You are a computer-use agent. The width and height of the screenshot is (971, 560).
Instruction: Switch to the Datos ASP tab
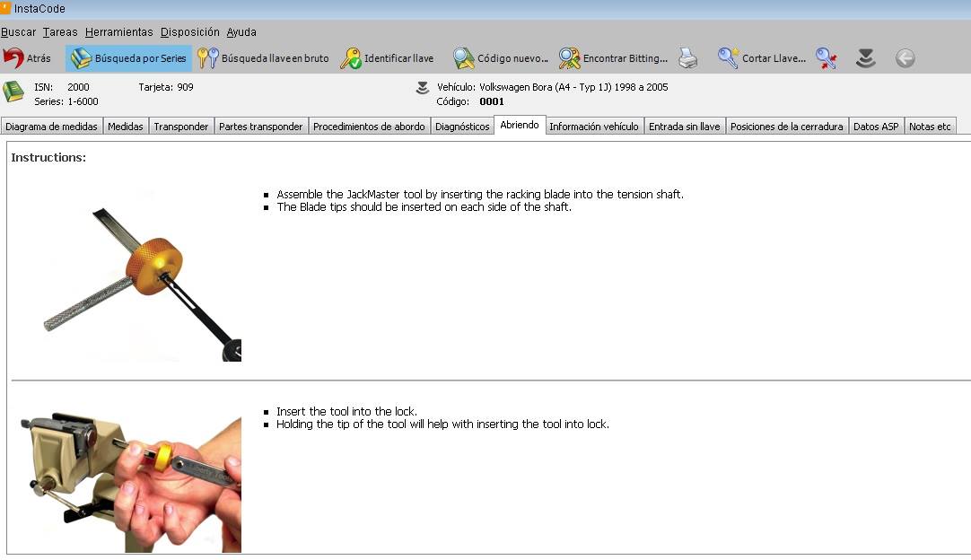click(876, 127)
